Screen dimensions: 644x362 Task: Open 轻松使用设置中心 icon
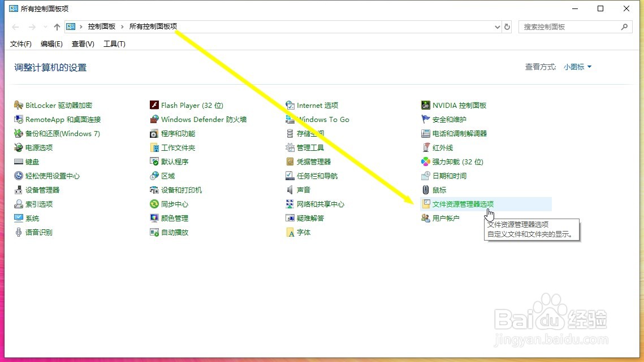point(19,176)
